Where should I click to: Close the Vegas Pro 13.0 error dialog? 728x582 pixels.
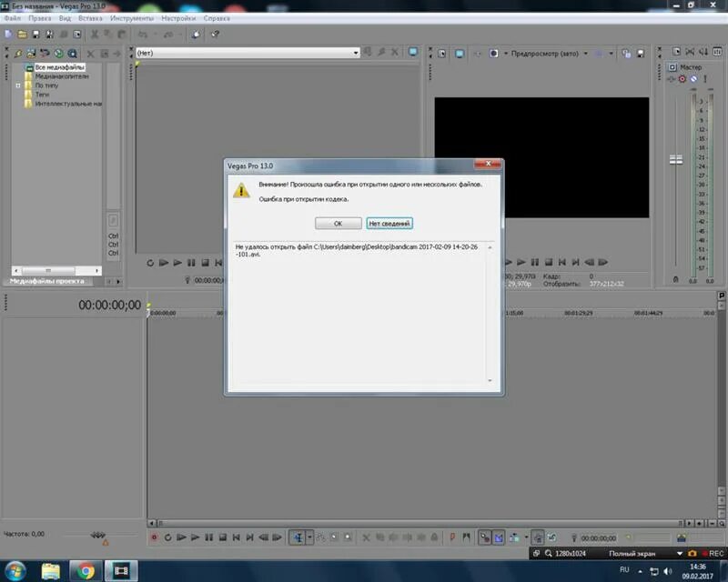(488, 164)
